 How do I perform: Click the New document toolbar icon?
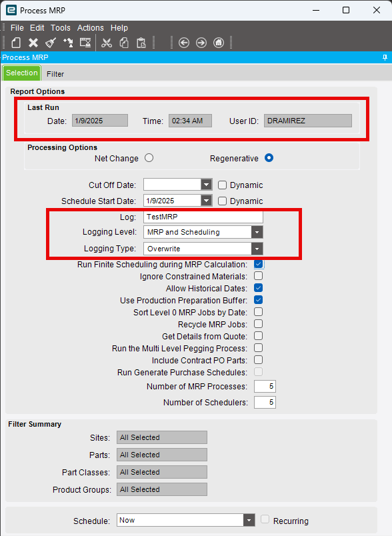point(16,43)
